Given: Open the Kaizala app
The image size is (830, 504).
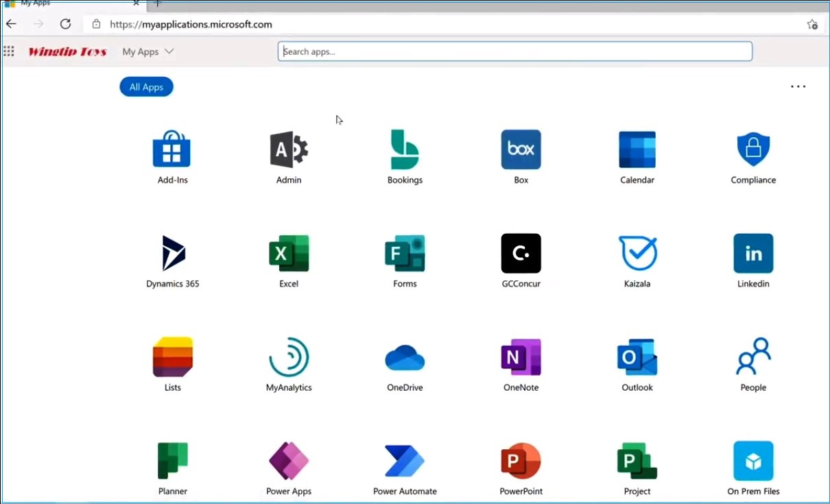Looking at the screenshot, I should pos(637,261).
